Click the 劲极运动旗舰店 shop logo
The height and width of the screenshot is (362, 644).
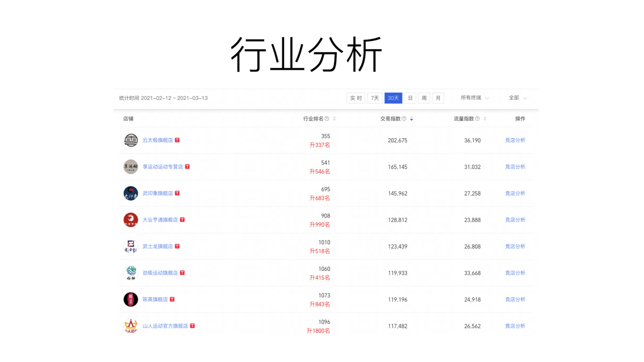[x=131, y=273]
